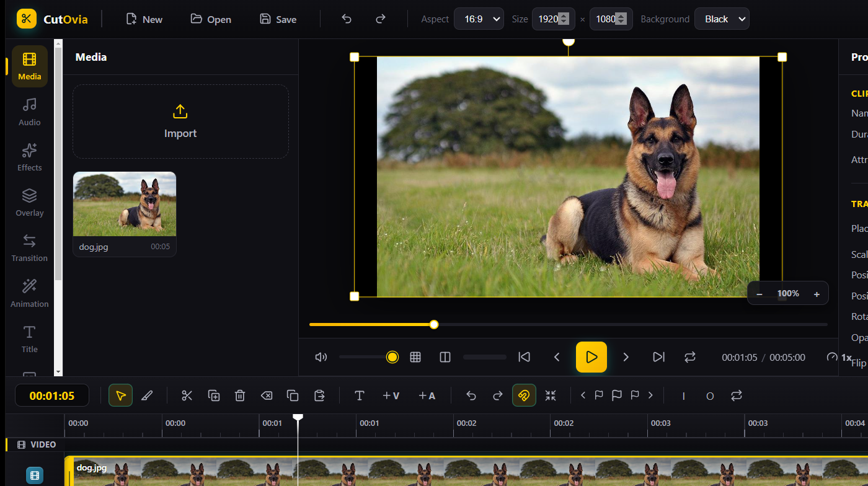This screenshot has width=868, height=486.
Task: Toggle the preview grid overlay
Action: pos(415,357)
